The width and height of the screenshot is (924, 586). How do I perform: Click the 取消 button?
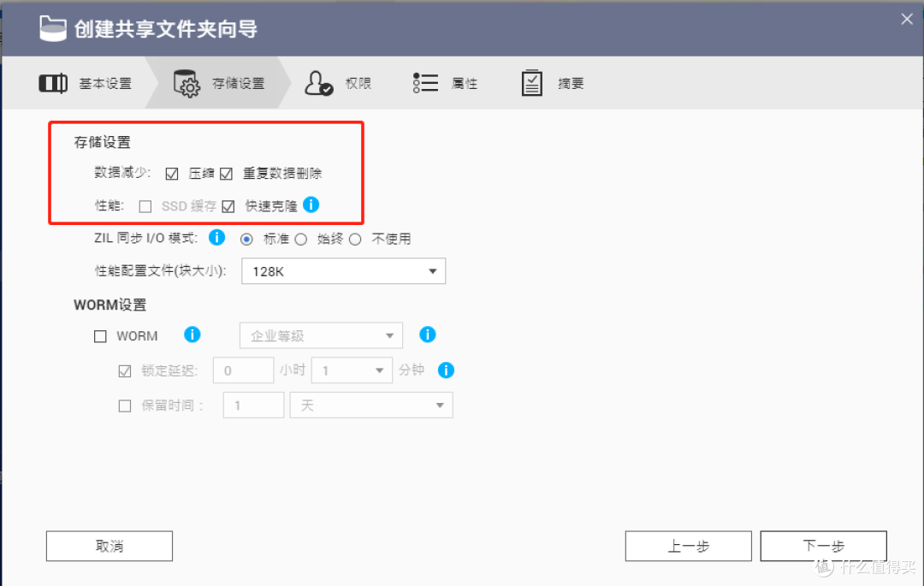110,546
